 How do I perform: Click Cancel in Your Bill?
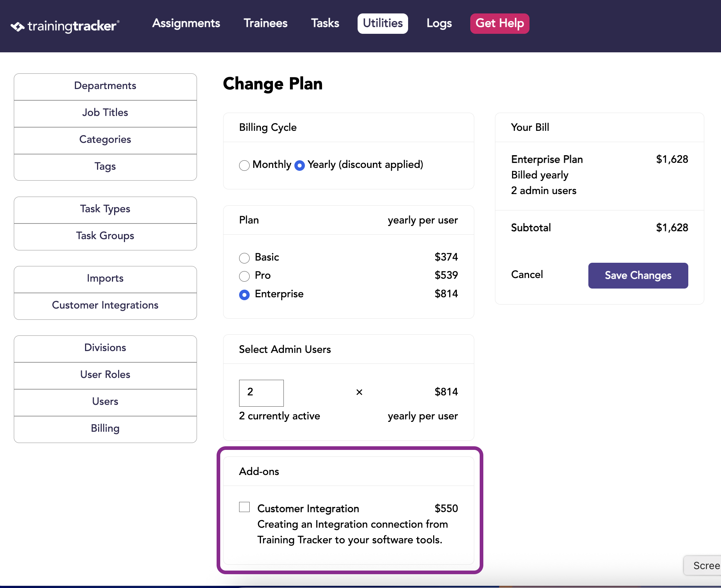coord(527,275)
